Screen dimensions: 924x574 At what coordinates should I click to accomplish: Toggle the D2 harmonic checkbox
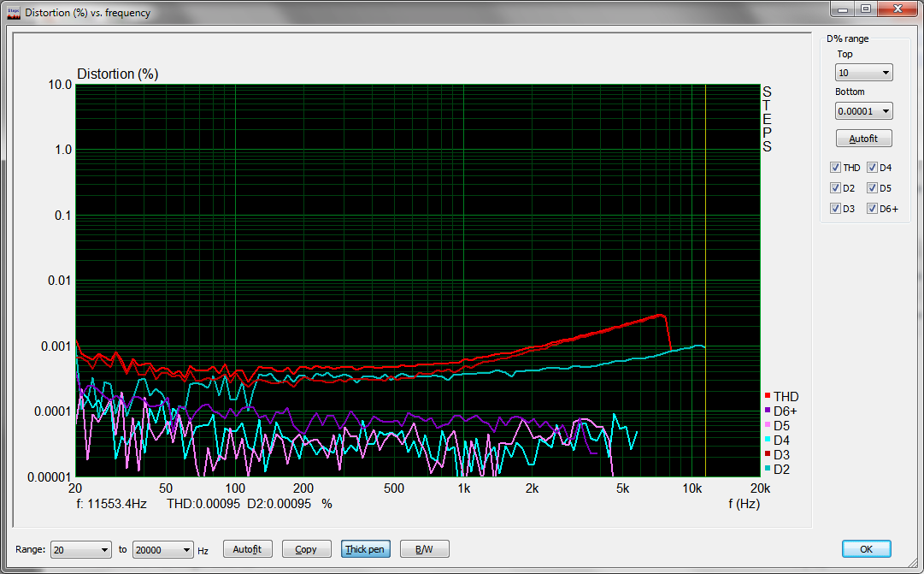(x=835, y=188)
